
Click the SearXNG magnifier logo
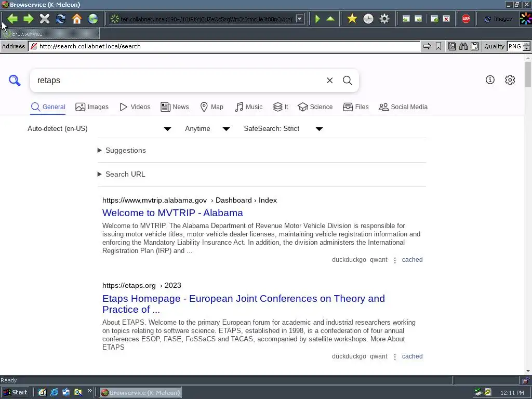pos(15,81)
